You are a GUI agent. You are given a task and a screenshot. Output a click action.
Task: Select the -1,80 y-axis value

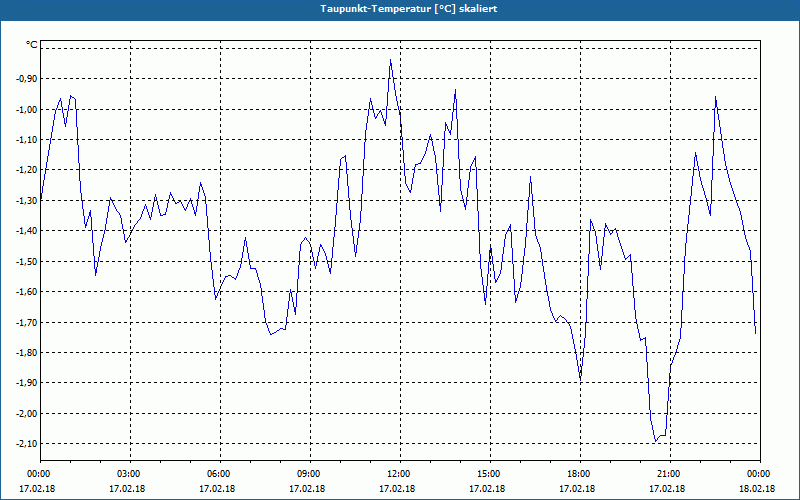[x=26, y=353]
